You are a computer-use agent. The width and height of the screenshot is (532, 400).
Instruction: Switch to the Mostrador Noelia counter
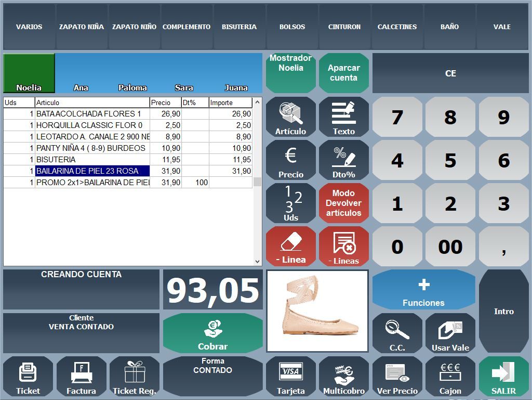click(x=290, y=73)
